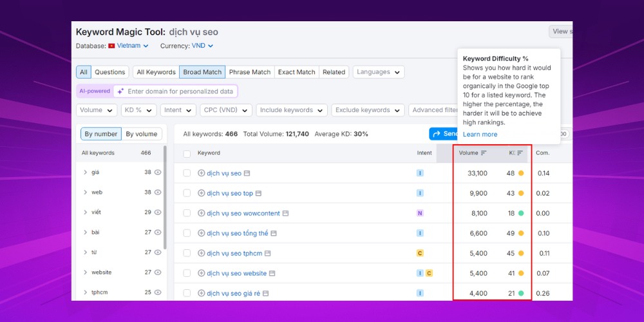Click Commercial intent badge on tphcm row
Viewport: 644px width, 322px height.
420,253
